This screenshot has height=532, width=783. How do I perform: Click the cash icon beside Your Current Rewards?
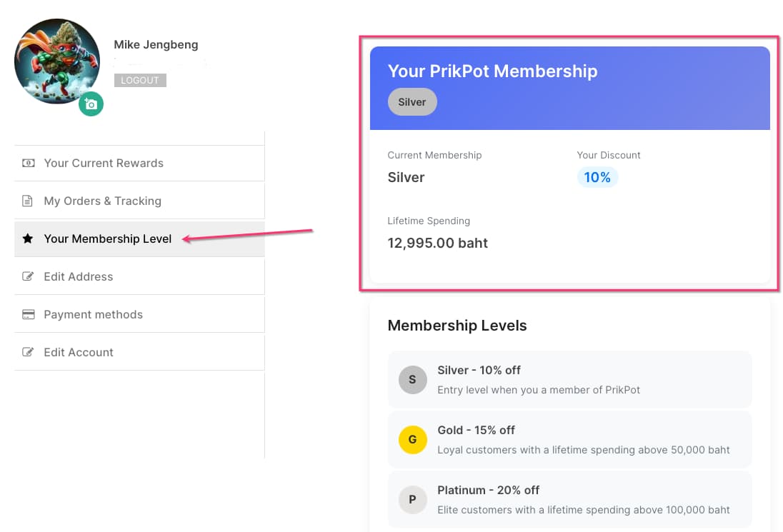click(x=28, y=163)
